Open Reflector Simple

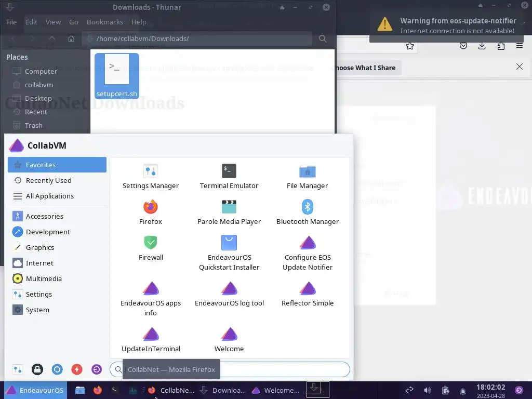click(308, 294)
